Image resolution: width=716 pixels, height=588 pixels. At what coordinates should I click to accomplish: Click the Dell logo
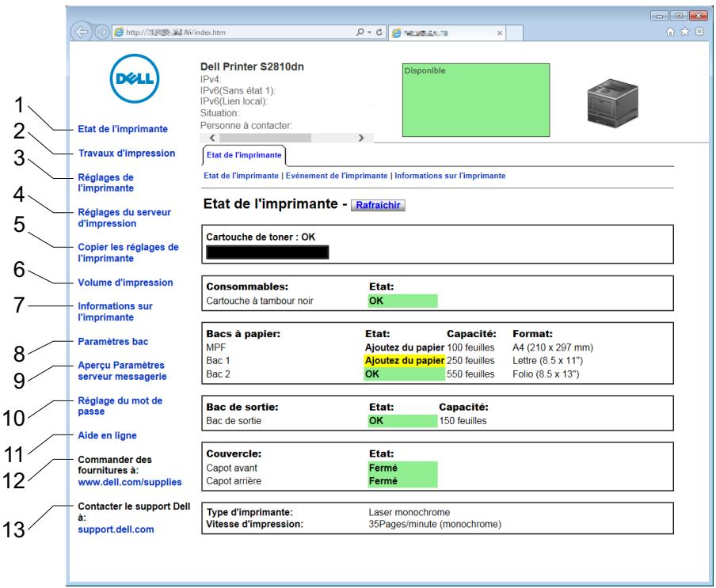(x=135, y=78)
